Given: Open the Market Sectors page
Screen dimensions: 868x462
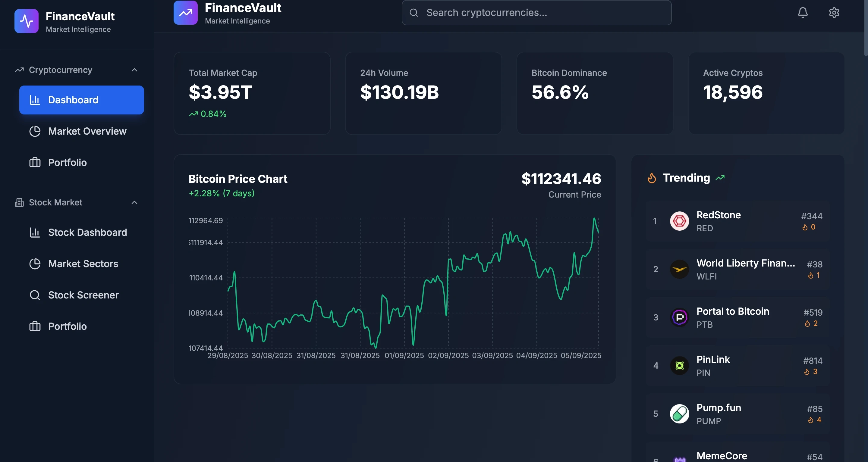Looking at the screenshot, I should tap(83, 264).
